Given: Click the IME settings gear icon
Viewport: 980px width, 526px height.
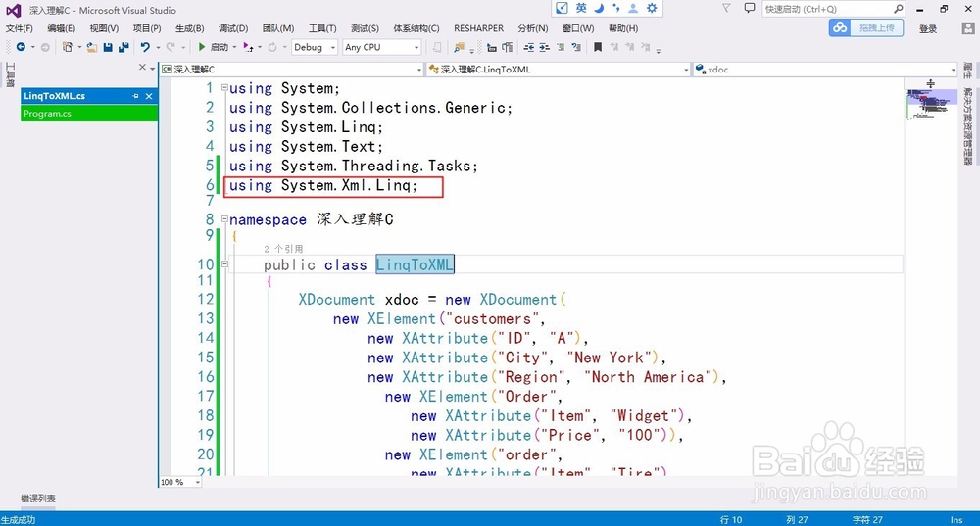Looking at the screenshot, I should [x=652, y=8].
